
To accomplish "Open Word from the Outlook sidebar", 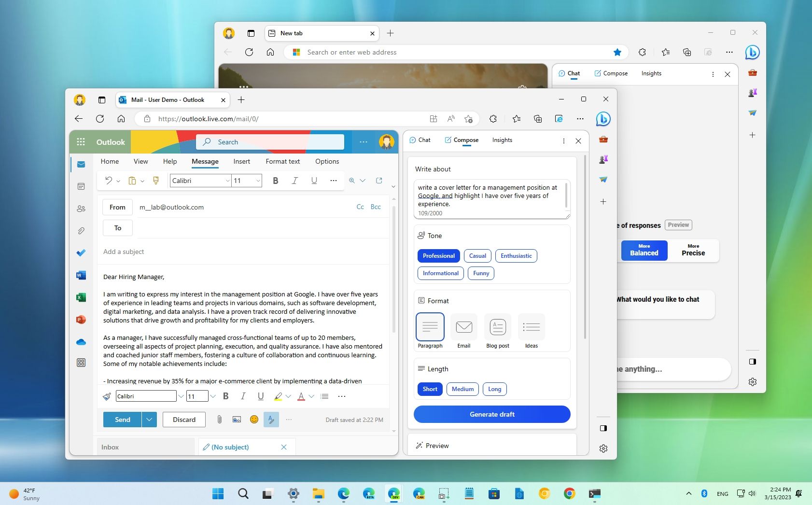I will [x=81, y=275].
